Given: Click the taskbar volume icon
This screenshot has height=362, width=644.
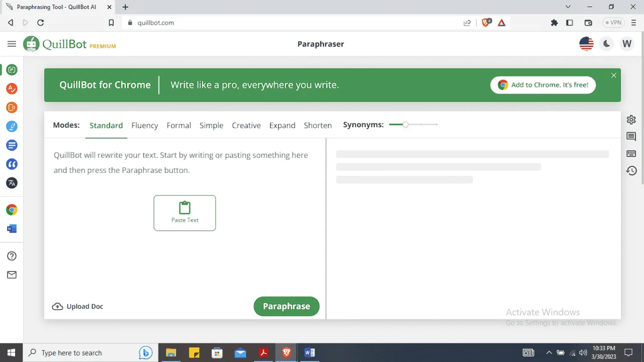Looking at the screenshot, I should coord(584,352).
